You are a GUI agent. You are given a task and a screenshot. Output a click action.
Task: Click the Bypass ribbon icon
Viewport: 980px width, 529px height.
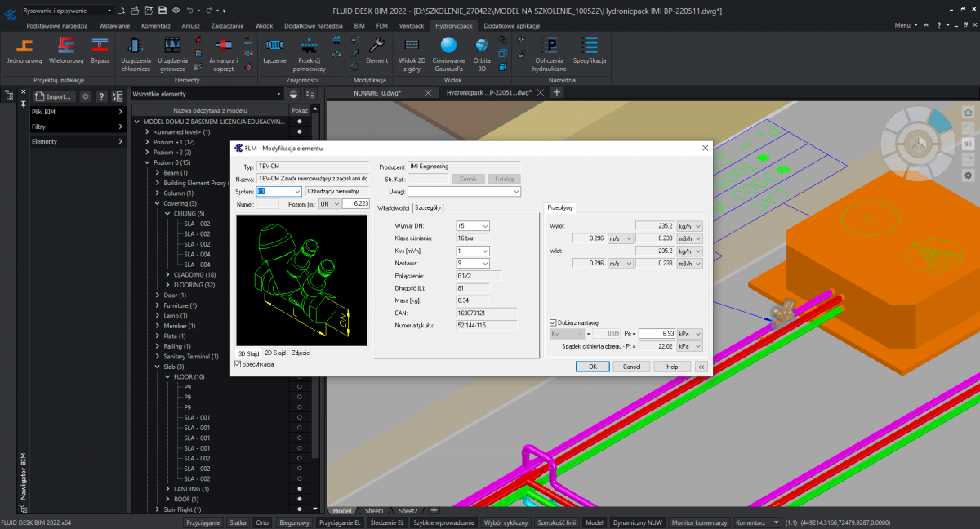click(x=100, y=51)
